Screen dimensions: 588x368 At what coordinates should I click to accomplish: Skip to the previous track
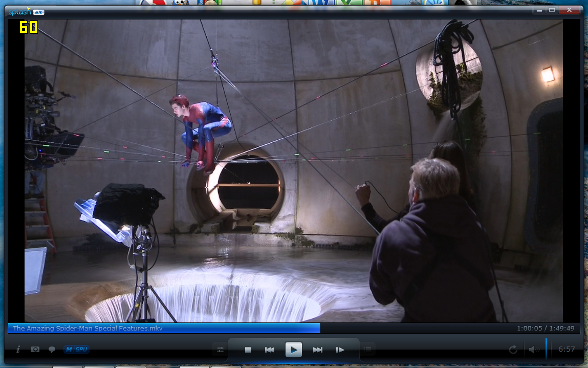(270, 350)
